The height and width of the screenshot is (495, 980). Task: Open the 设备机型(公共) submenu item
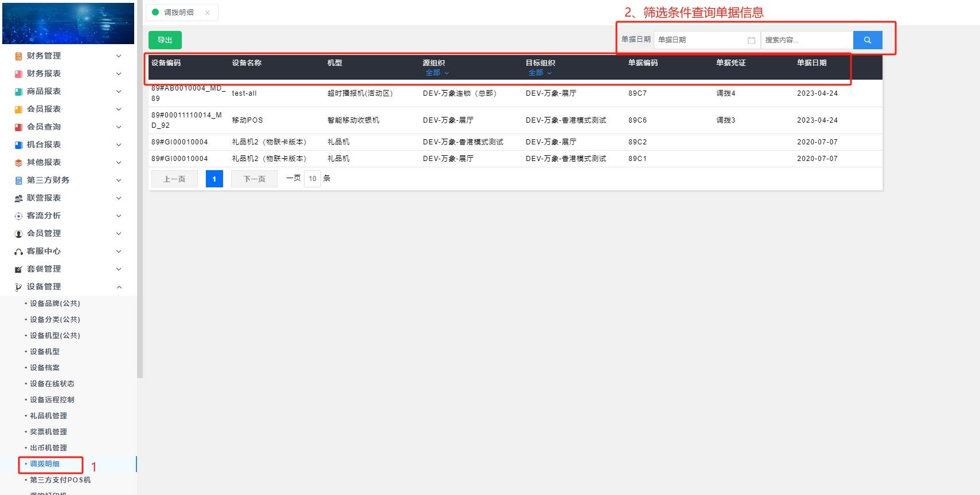pyautogui.click(x=55, y=336)
